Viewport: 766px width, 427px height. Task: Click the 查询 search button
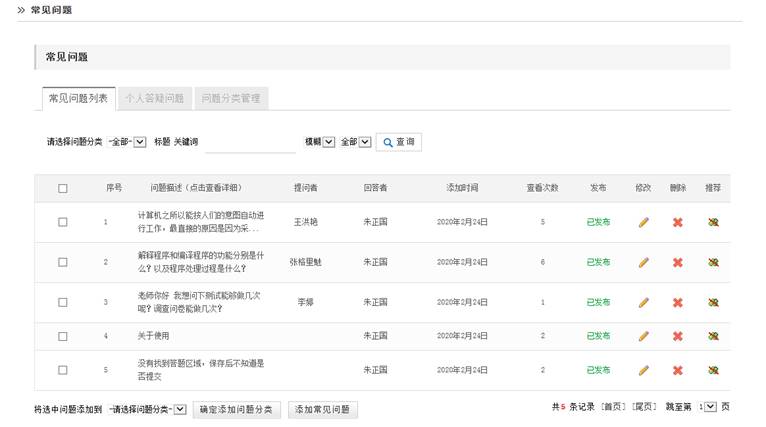tap(399, 142)
